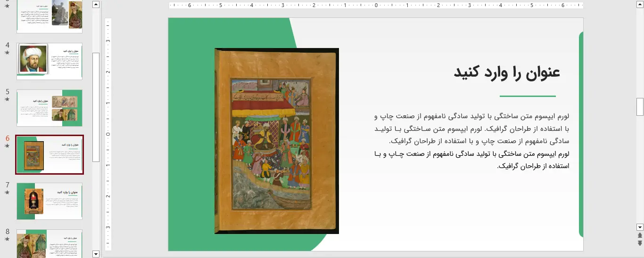Click the up arrow of slide panel scrollbar

tap(96, 4)
